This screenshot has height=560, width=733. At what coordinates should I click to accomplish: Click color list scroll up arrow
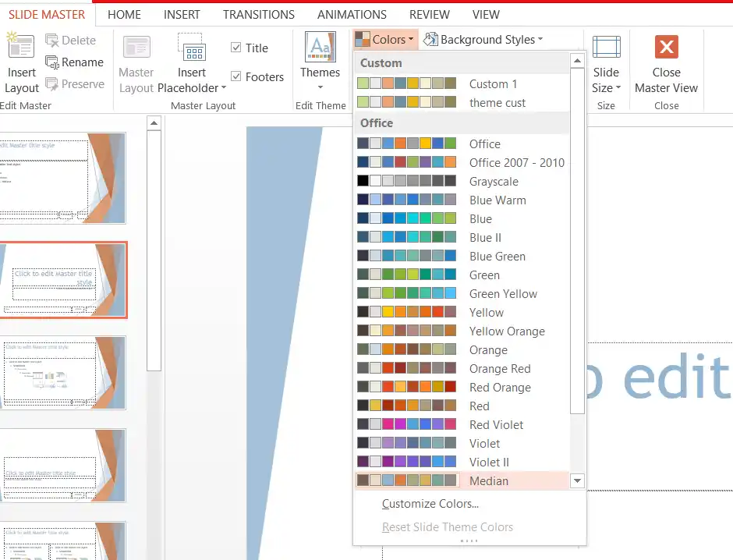click(577, 61)
